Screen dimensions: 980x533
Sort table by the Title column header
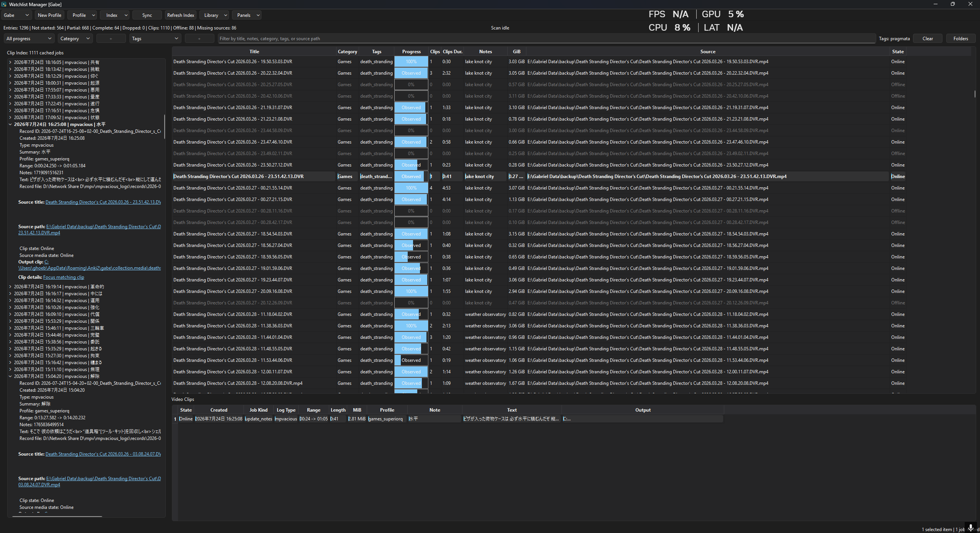coord(254,52)
